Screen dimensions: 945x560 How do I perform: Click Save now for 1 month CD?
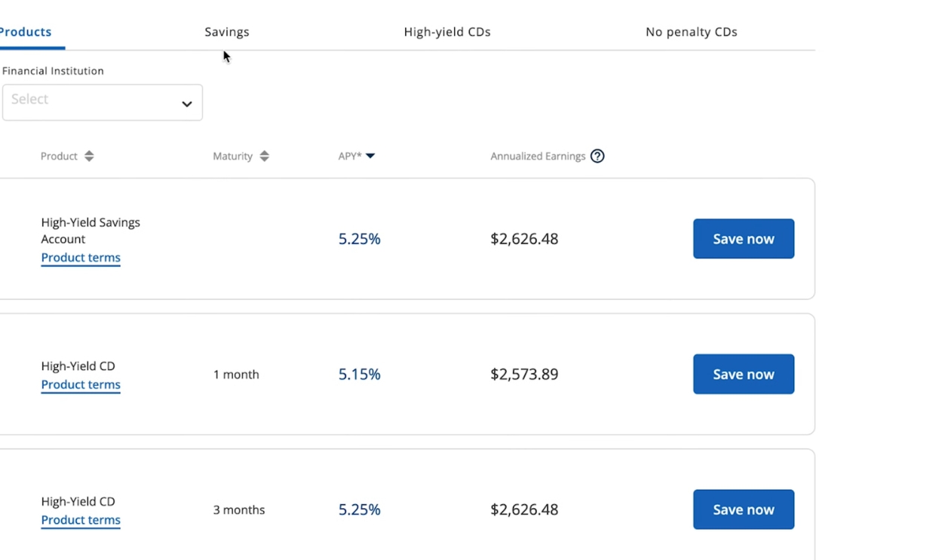(743, 374)
